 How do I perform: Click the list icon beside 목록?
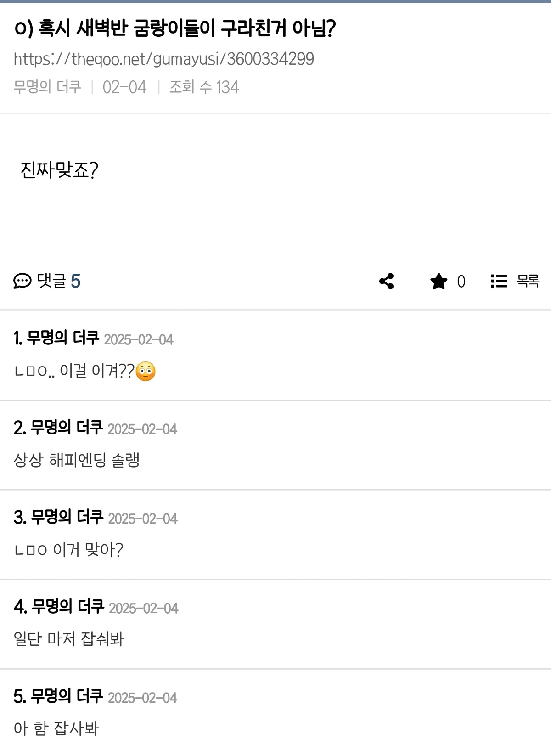[x=499, y=281]
